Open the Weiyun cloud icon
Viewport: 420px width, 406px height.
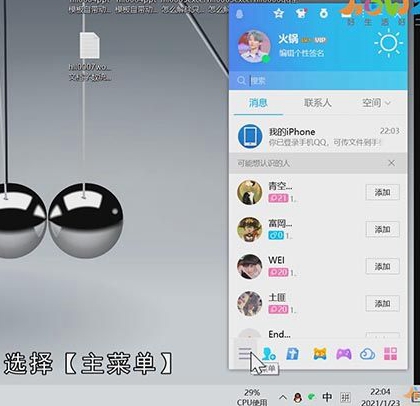coord(367,354)
